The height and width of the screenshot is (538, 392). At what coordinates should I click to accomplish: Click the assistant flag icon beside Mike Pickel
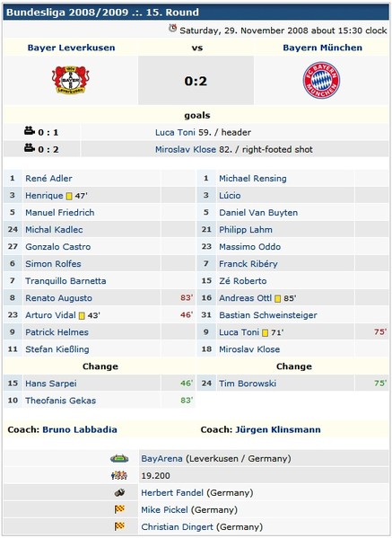tap(119, 509)
